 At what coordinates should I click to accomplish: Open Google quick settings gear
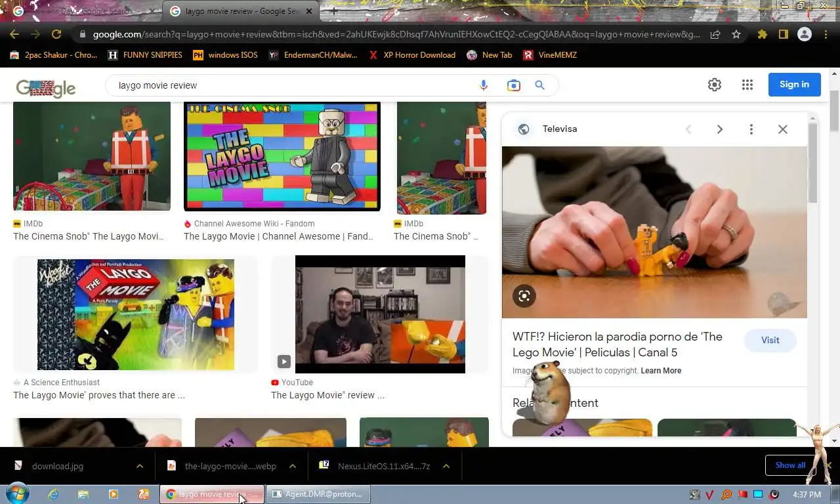pos(715,85)
